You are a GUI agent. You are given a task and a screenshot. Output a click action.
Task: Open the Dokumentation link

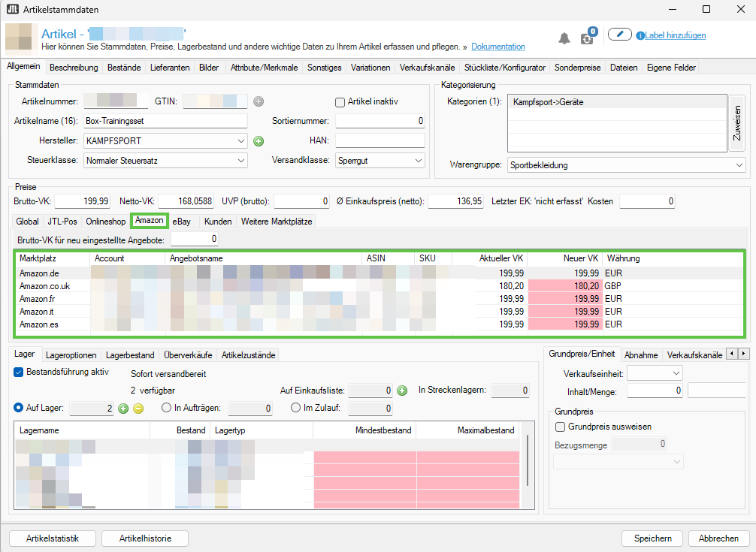click(498, 47)
